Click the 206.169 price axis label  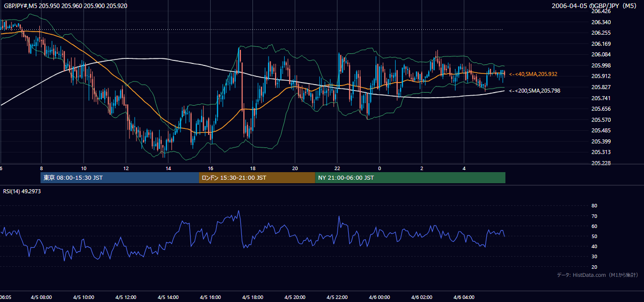click(601, 44)
